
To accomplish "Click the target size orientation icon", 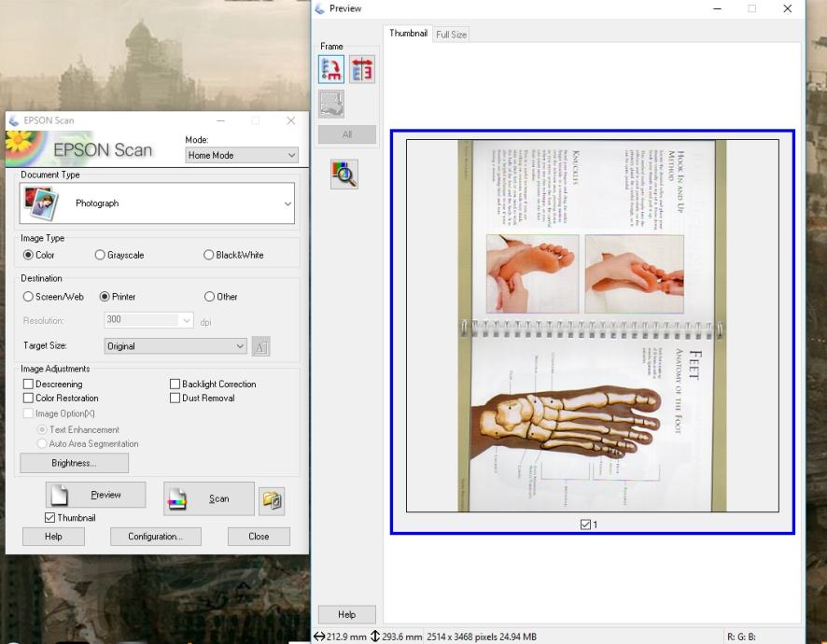I will click(260, 346).
